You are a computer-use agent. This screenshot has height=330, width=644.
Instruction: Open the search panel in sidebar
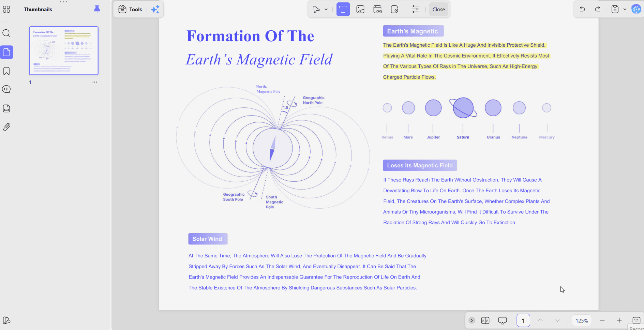[6, 33]
